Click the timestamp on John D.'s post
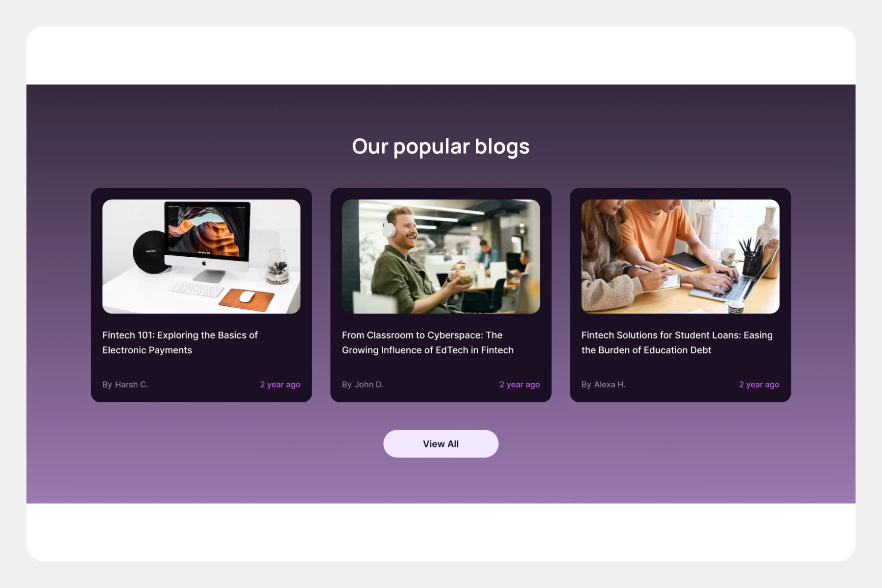The width and height of the screenshot is (882, 588). (519, 385)
